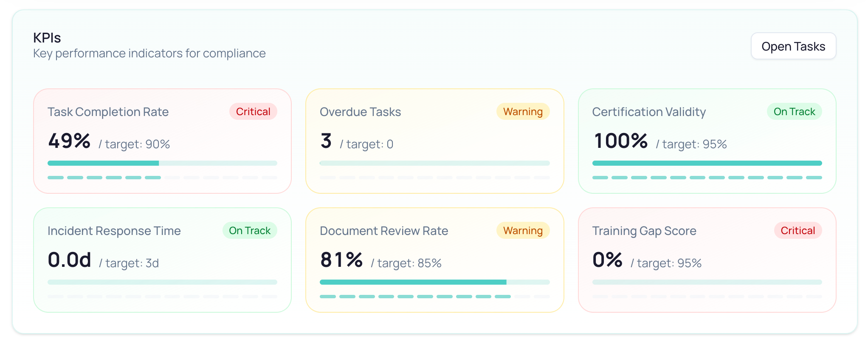Click the Critical badge on Training Gap Score
This screenshot has width=868, height=345.
pyautogui.click(x=798, y=231)
